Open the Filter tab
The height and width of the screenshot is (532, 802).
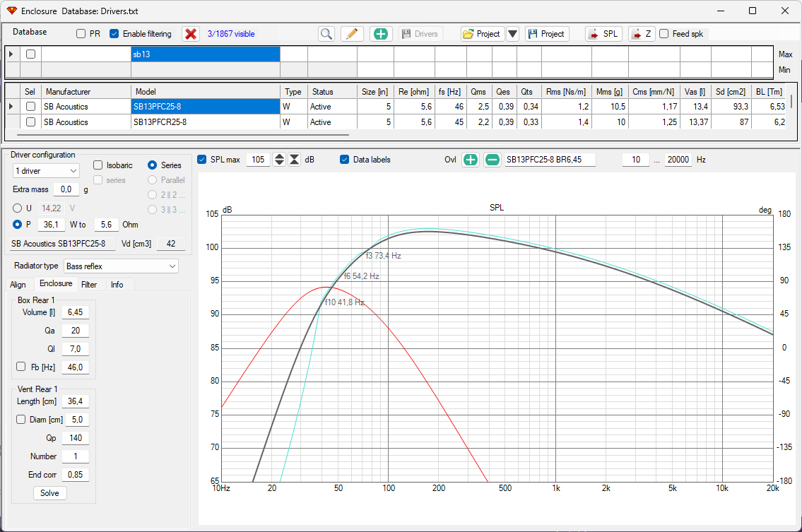(x=89, y=285)
